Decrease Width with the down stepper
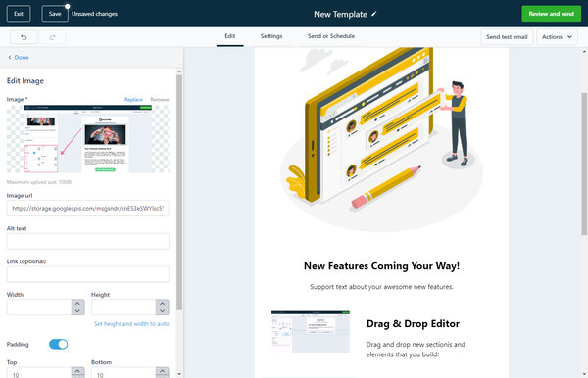 (x=77, y=311)
